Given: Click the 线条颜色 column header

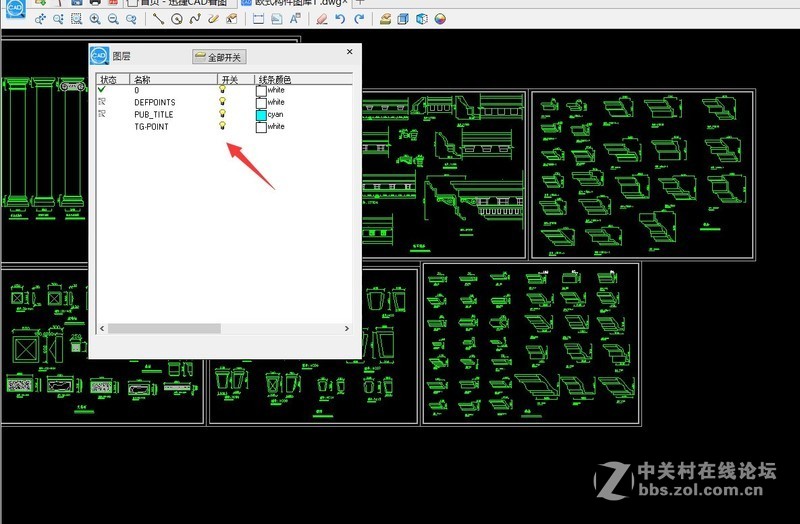Looking at the screenshot, I should coord(304,80).
